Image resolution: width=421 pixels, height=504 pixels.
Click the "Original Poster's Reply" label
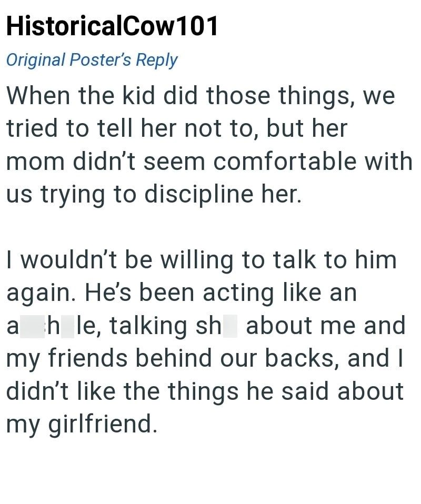click(92, 59)
